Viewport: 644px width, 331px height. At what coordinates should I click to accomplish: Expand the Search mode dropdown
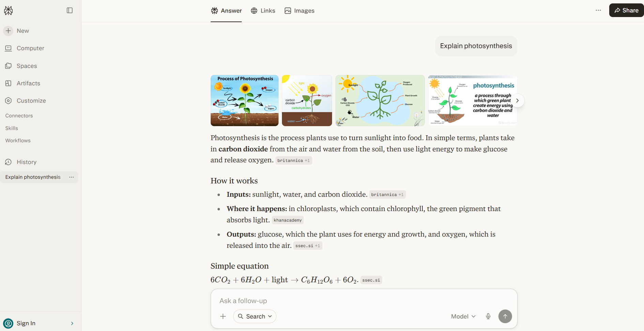pyautogui.click(x=255, y=316)
